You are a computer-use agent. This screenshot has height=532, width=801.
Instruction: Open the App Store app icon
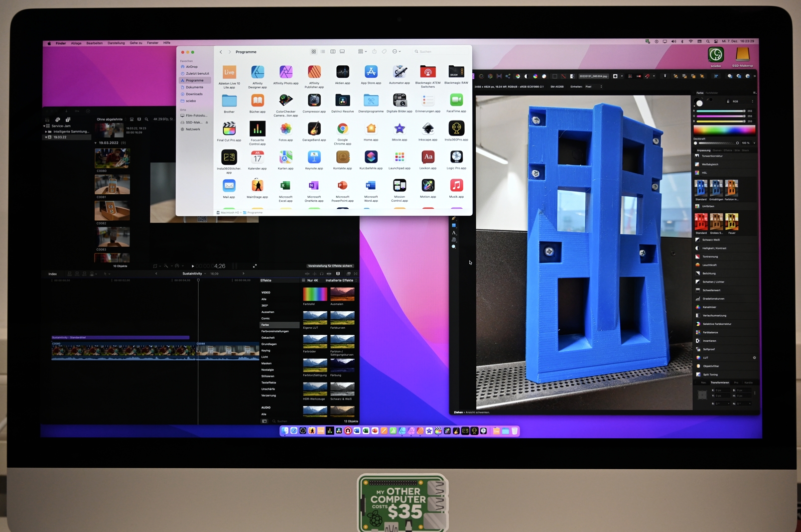(x=371, y=72)
